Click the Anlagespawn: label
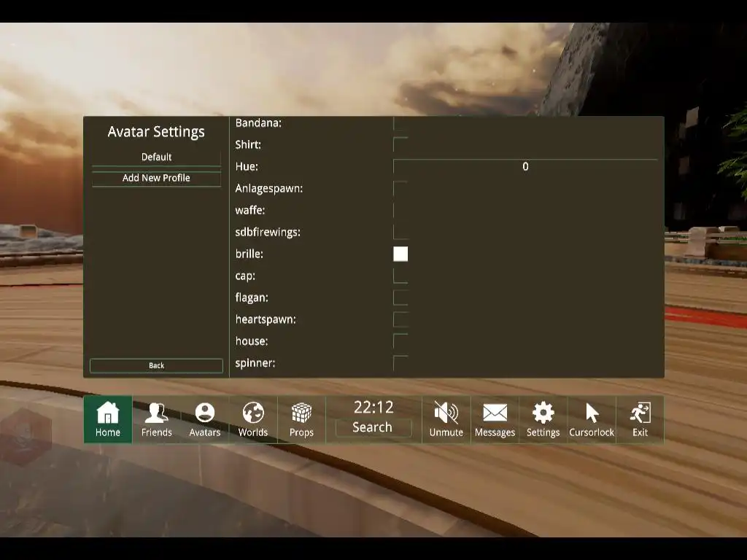This screenshot has width=747, height=560. [269, 189]
